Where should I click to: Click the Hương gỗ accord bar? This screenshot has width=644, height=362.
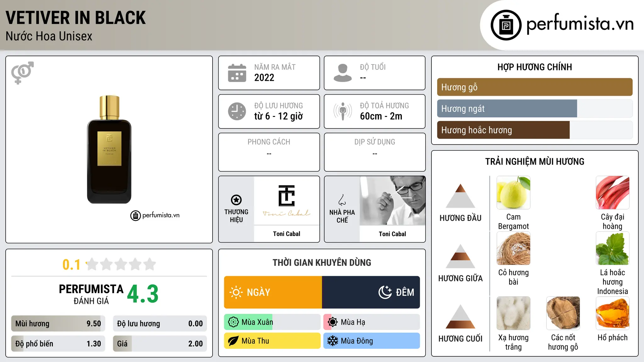click(x=535, y=87)
